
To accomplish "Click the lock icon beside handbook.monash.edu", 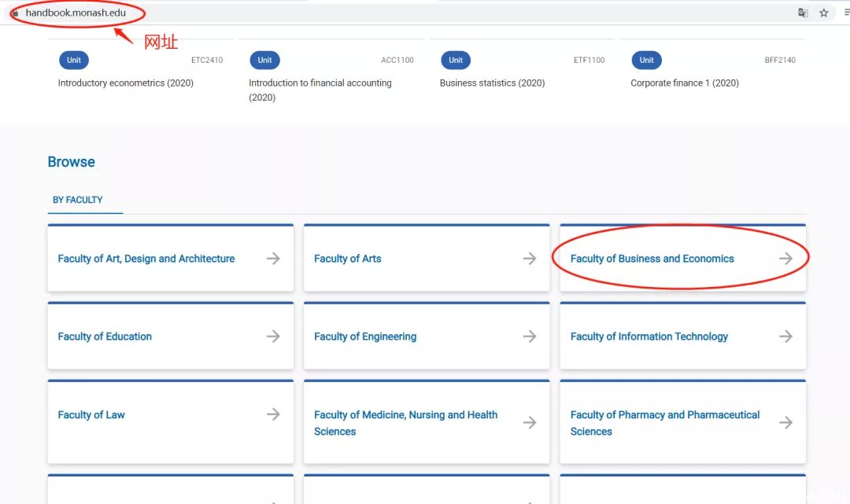I will coord(15,13).
